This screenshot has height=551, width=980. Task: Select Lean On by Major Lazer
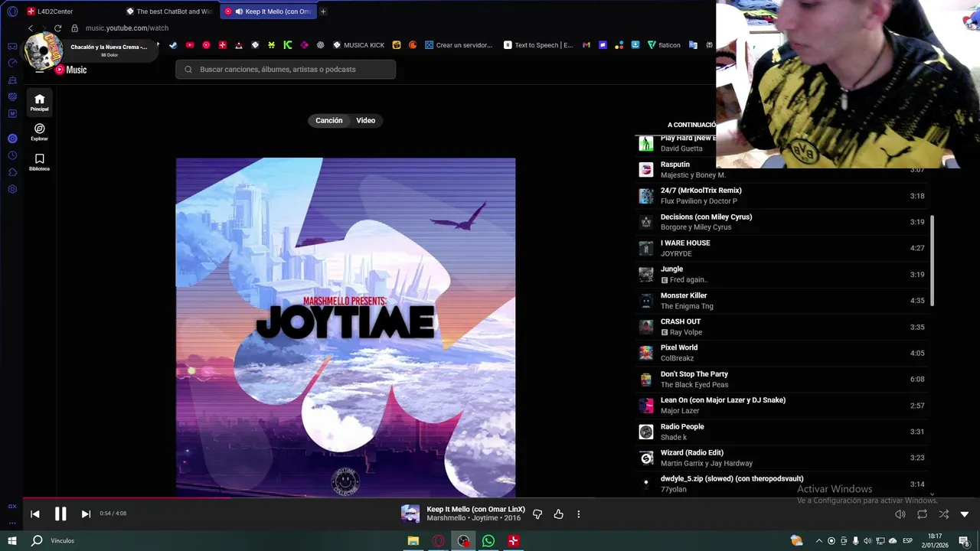(781, 406)
